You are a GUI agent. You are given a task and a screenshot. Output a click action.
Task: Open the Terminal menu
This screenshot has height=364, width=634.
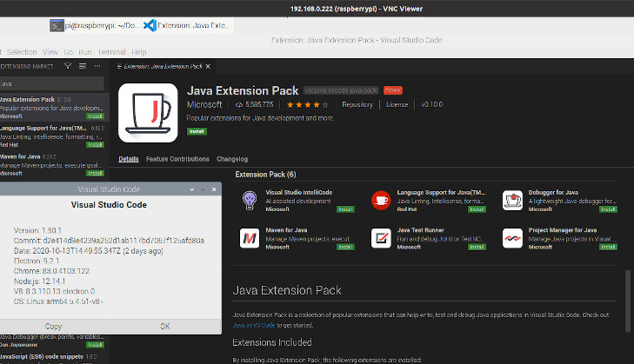click(111, 52)
